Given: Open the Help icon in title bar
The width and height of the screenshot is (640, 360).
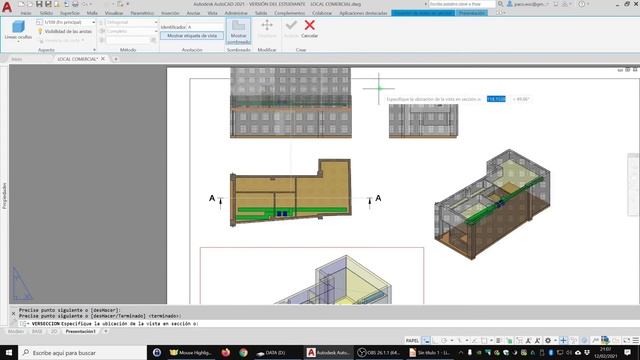Looking at the screenshot, I should 582,4.
